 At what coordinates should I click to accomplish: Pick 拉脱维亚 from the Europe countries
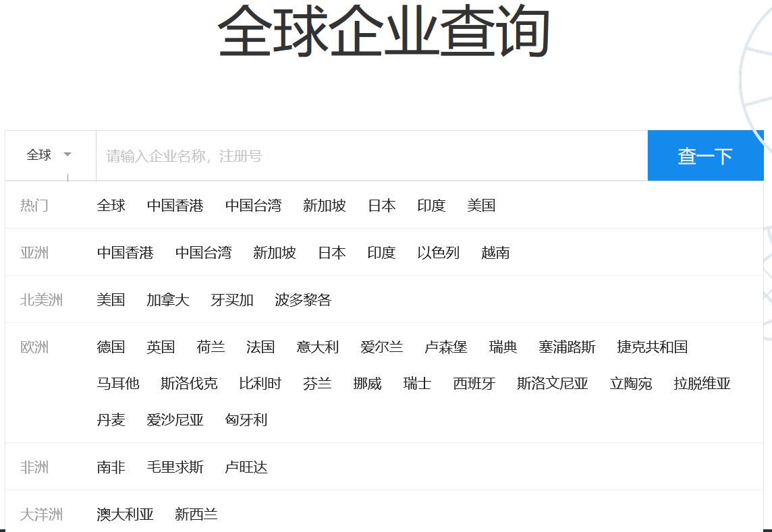[702, 384]
